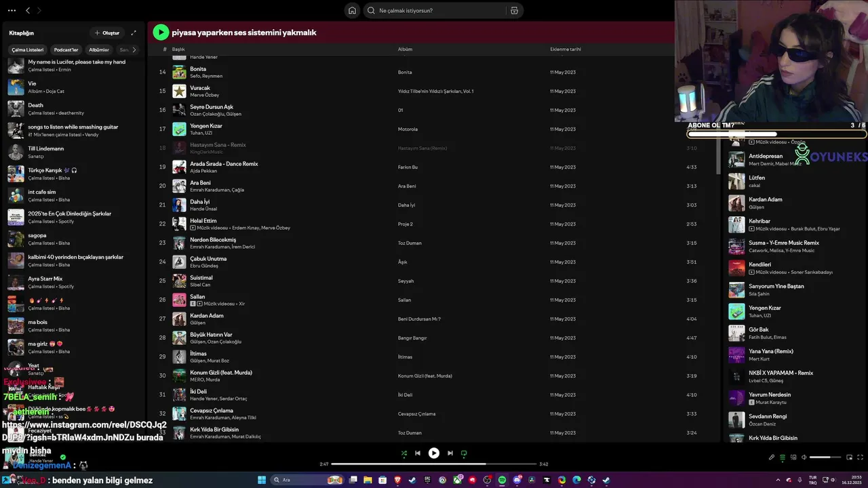Screen dimensions: 868x488
Task: Click the Spotify Home icon
Action: [x=352, y=10]
